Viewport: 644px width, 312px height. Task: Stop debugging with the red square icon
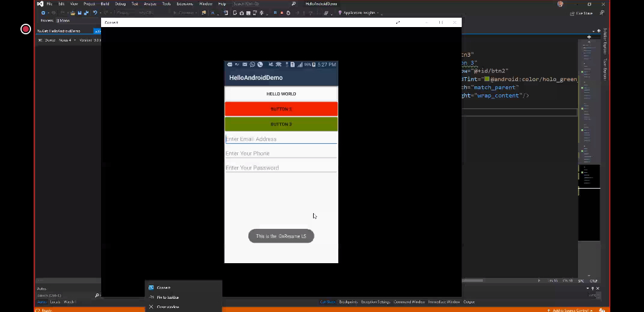281,13
